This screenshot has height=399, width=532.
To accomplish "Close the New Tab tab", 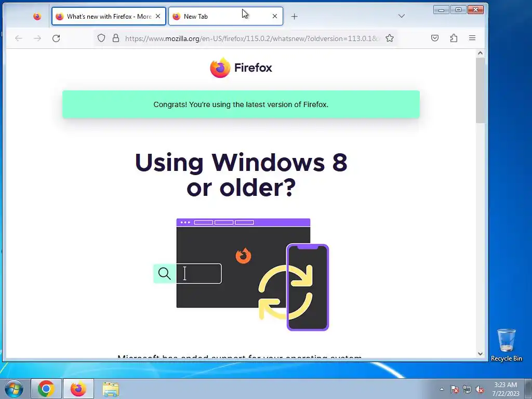I will tap(275, 16).
